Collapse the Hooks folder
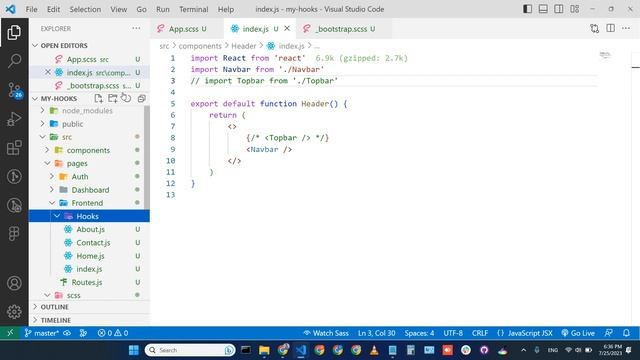This screenshot has height=360, width=640. pyautogui.click(x=57, y=216)
